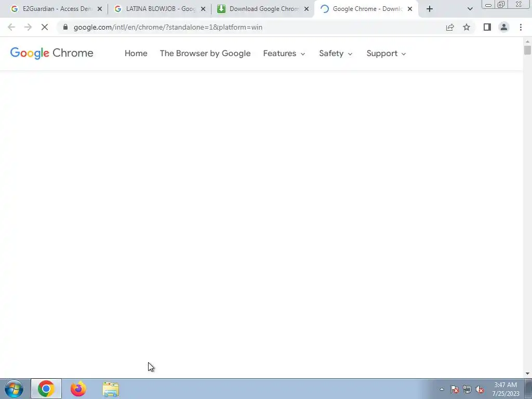Expand the Features menu

[284, 54]
